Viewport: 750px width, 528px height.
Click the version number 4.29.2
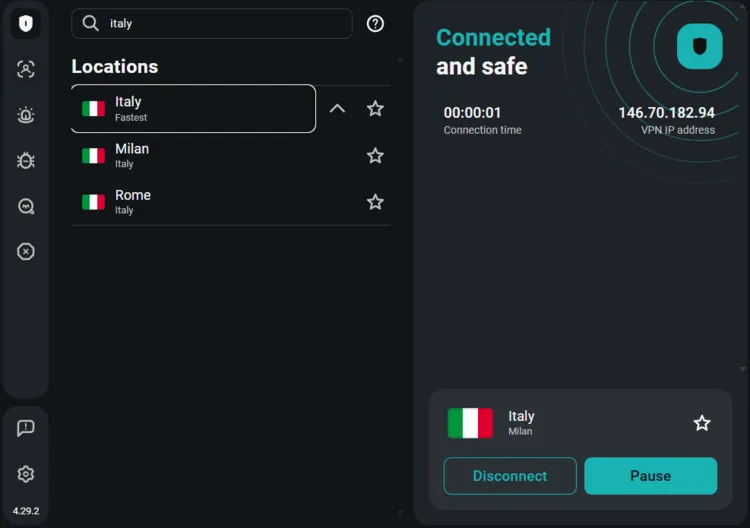click(26, 511)
